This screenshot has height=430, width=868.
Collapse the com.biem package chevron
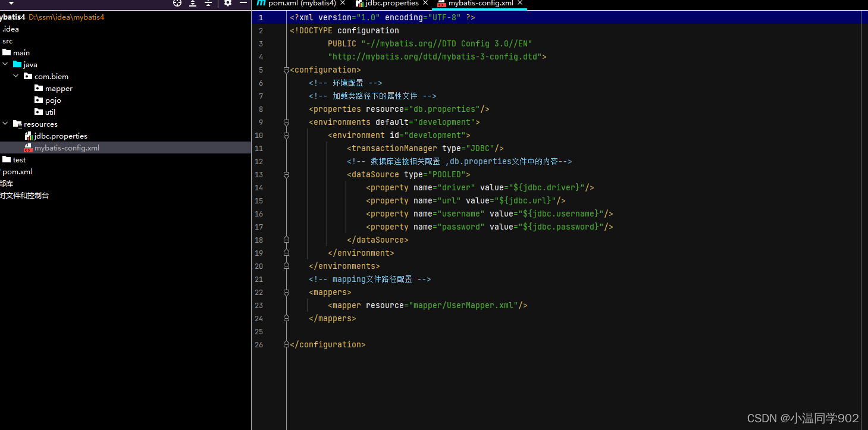pyautogui.click(x=16, y=76)
